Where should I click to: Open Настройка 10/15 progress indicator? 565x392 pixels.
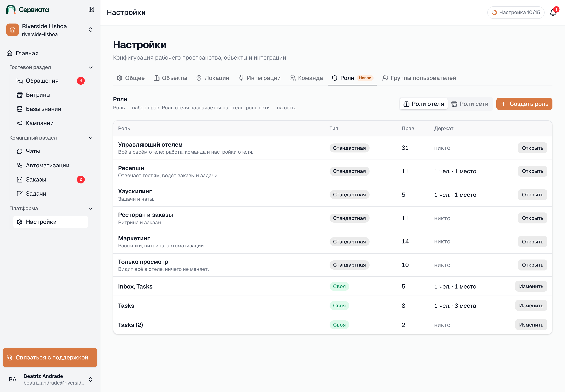tap(516, 12)
